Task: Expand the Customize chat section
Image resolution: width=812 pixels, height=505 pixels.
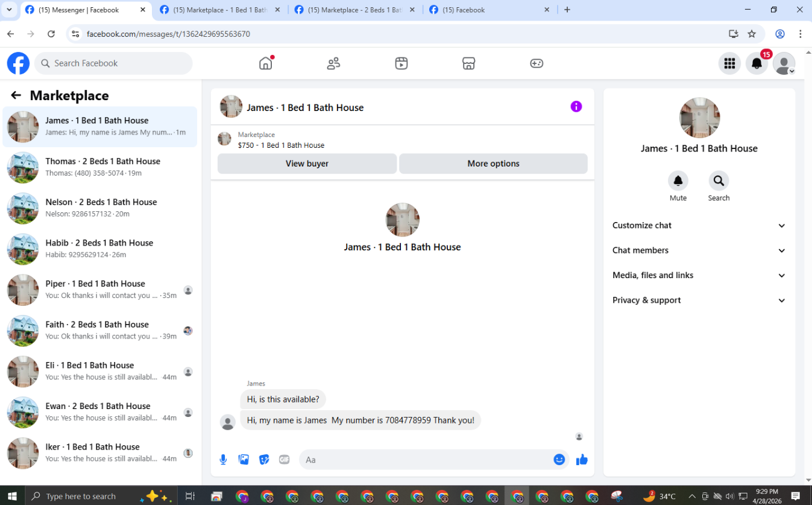Action: pyautogui.click(x=699, y=226)
